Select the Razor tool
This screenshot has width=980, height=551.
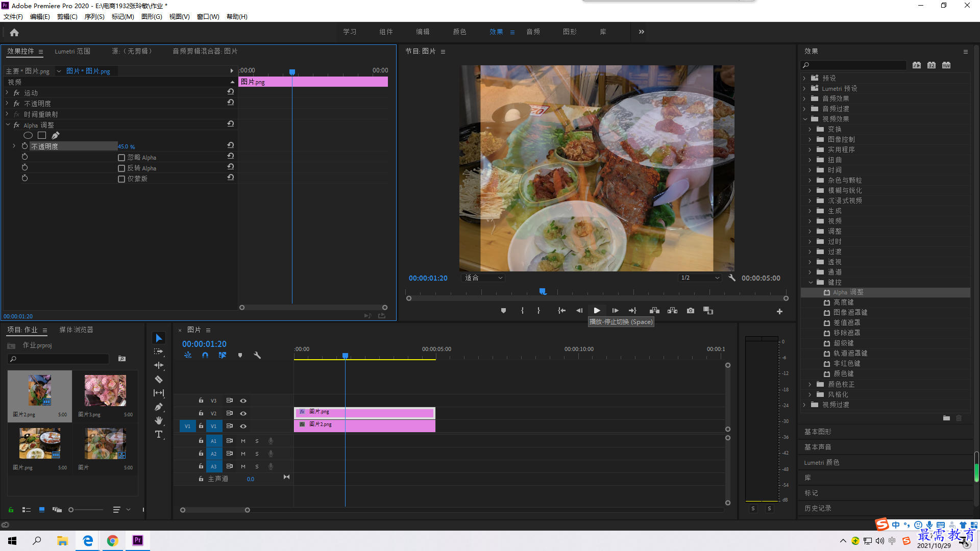pos(159,380)
